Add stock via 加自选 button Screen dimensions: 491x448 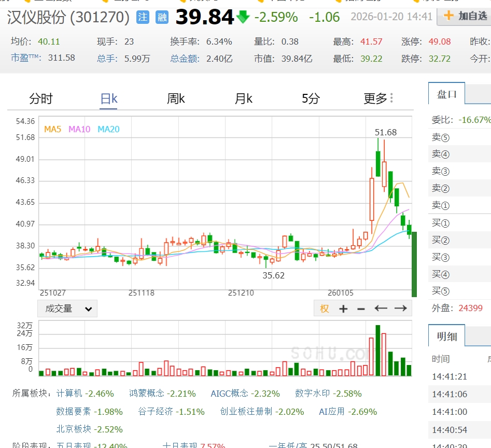[x=465, y=16]
